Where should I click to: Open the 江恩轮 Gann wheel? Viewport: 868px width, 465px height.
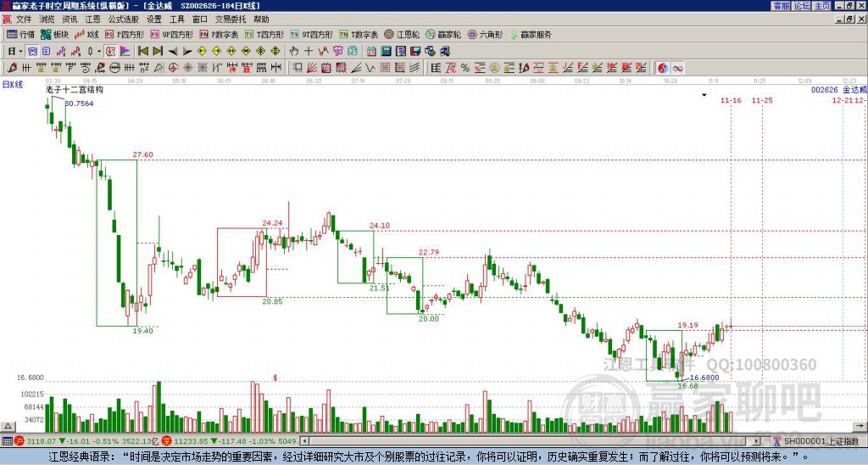(x=402, y=34)
